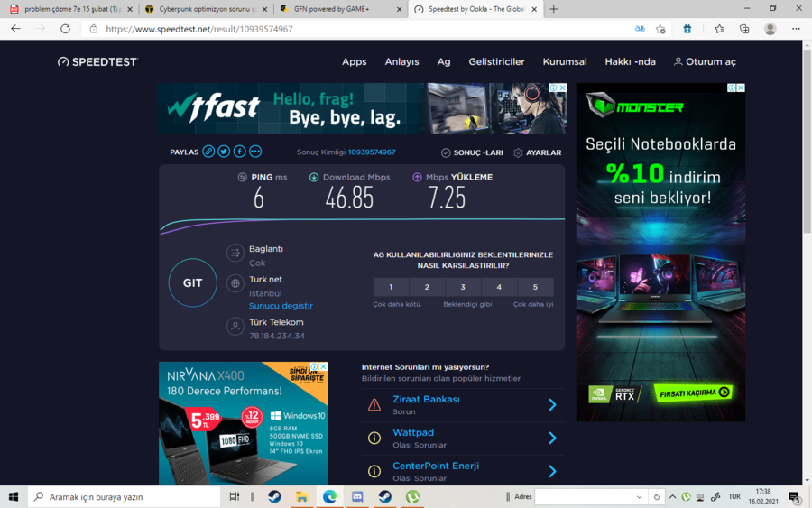Open browser settings ellipsis menu
812x508 pixels.
796,29
